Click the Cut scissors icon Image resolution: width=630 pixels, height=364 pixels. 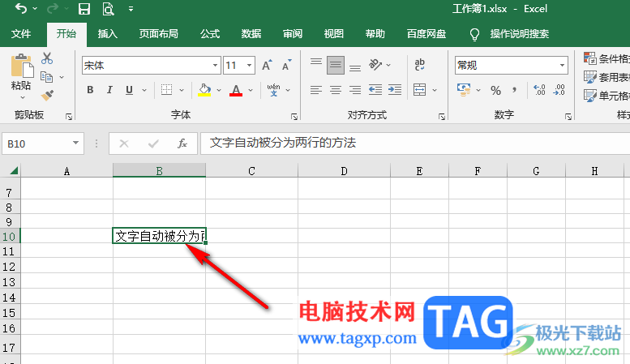[47, 58]
